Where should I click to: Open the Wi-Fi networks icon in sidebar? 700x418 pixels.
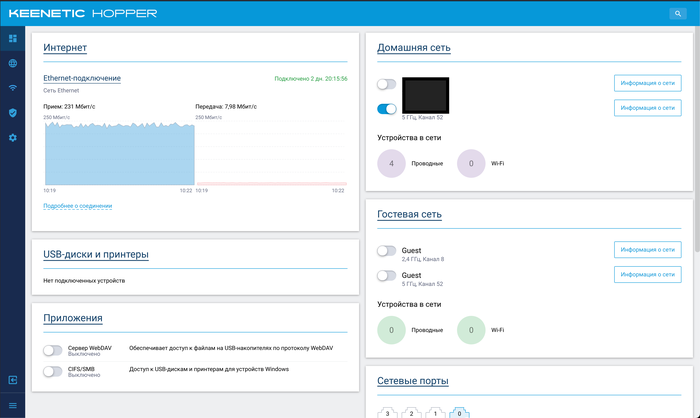(12, 88)
